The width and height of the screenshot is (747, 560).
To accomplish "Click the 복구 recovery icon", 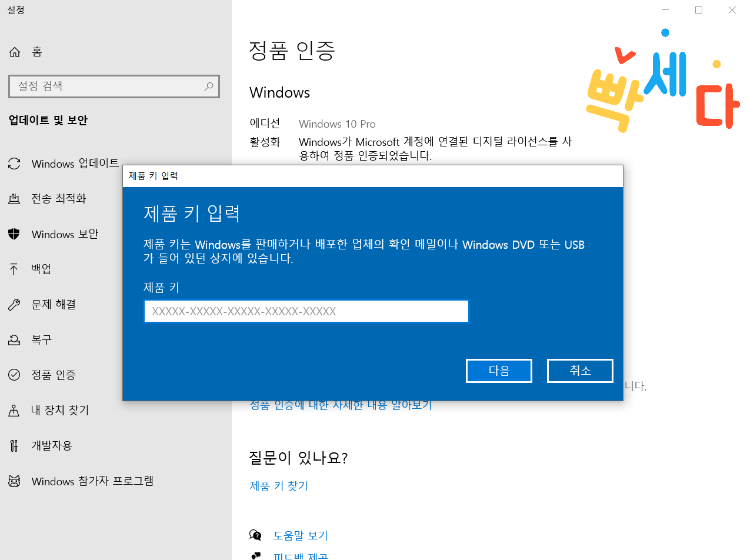I will pos(14,340).
